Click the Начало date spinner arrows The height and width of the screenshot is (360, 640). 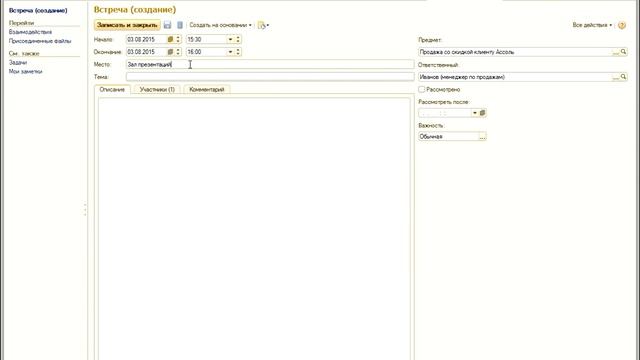[x=178, y=39]
